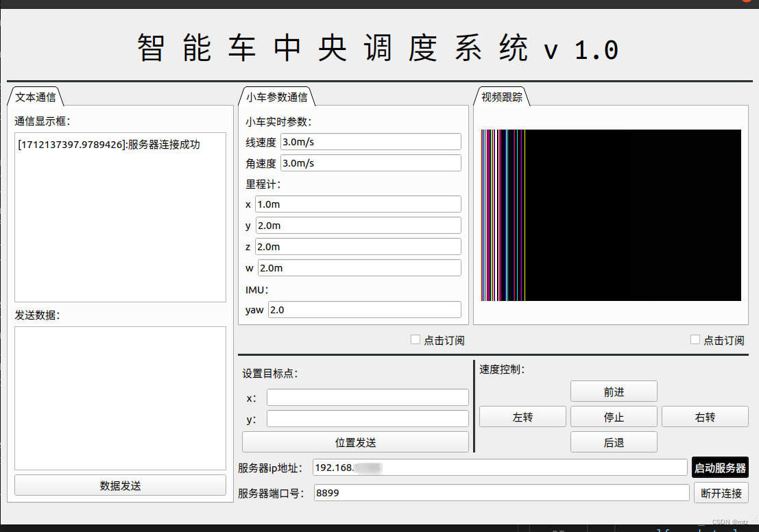
Task: Click 断开连接 to disconnect
Action: 721,492
